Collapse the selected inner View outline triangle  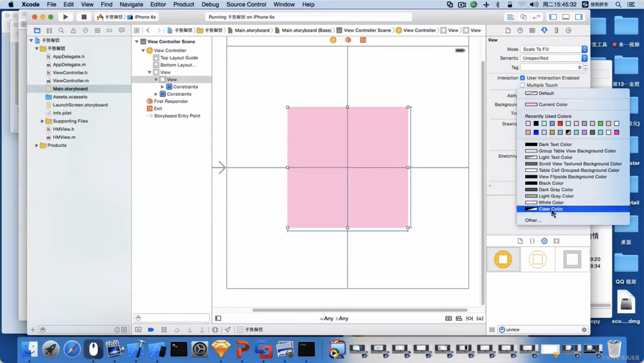156,79
